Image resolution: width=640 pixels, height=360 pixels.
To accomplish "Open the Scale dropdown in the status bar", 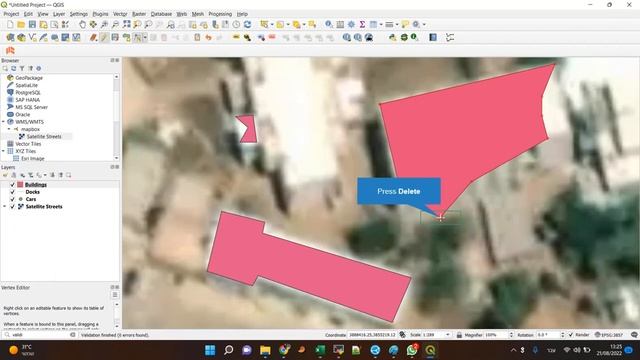I will pyautogui.click(x=448, y=335).
